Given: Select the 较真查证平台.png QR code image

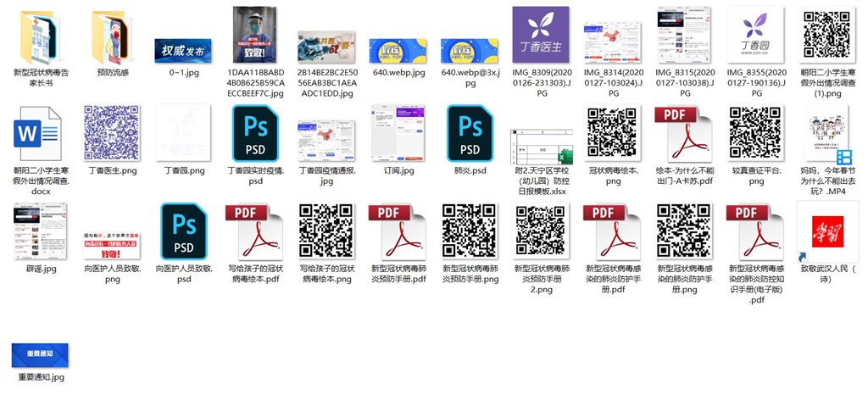Looking at the screenshot, I should tap(756, 134).
